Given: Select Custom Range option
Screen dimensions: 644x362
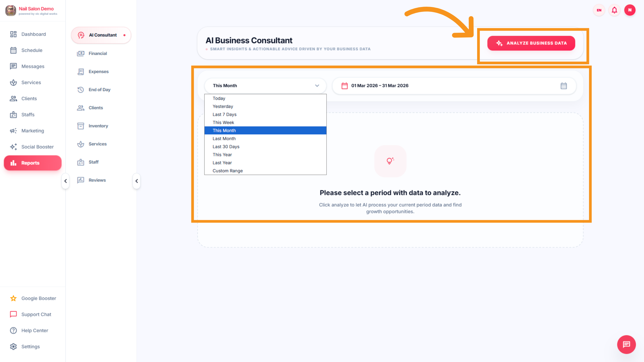Looking at the screenshot, I should (227, 171).
